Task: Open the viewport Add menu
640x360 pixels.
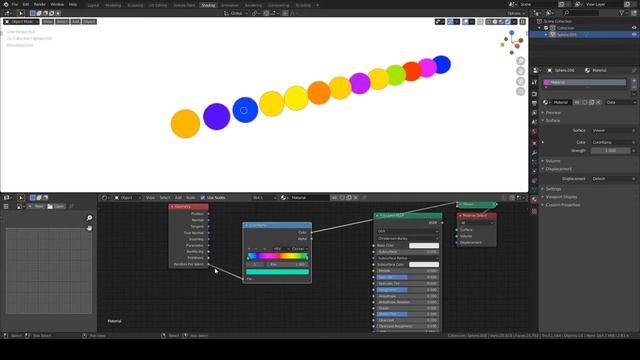Action: 76,22
